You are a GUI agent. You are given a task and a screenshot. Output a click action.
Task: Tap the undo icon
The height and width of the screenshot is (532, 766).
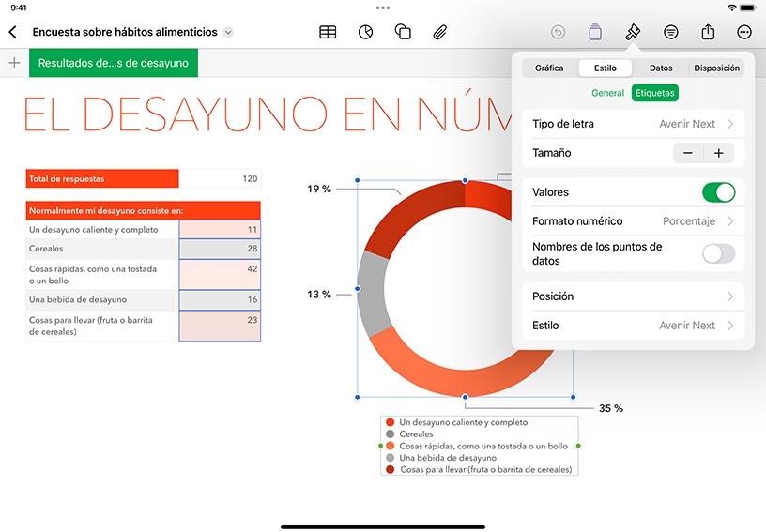558,32
